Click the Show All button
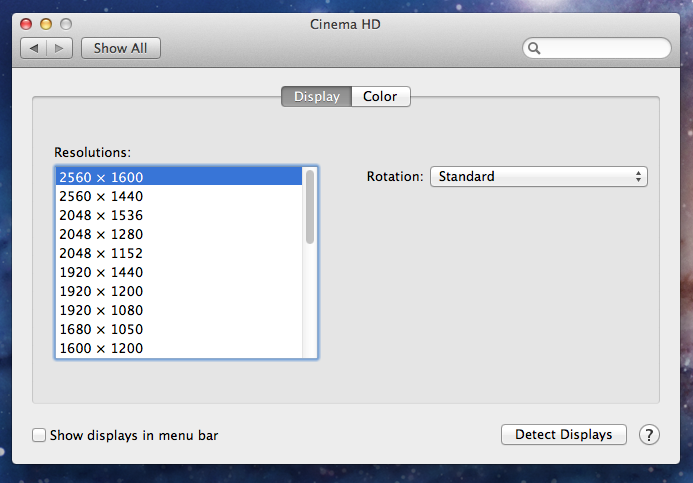This screenshot has height=483, width=693. pyautogui.click(x=121, y=48)
